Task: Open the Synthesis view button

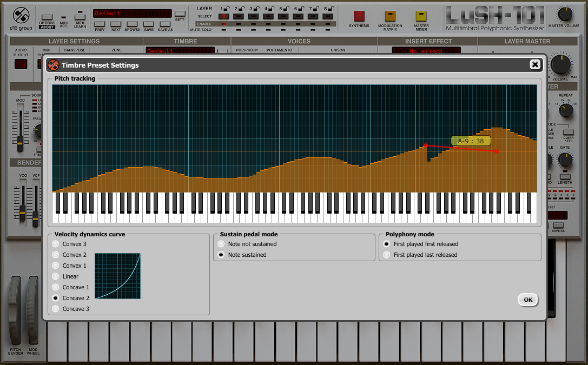Action: click(x=359, y=16)
